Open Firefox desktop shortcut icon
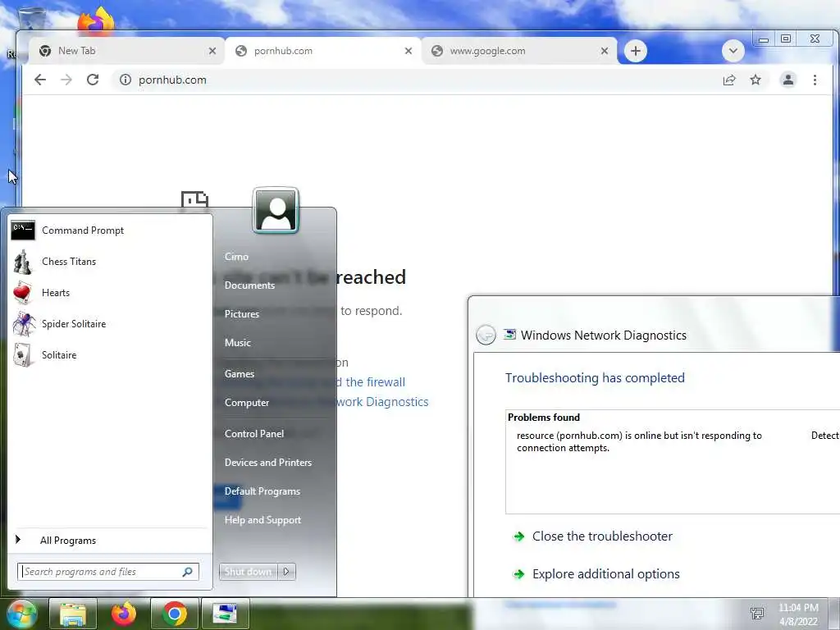 coord(96,21)
